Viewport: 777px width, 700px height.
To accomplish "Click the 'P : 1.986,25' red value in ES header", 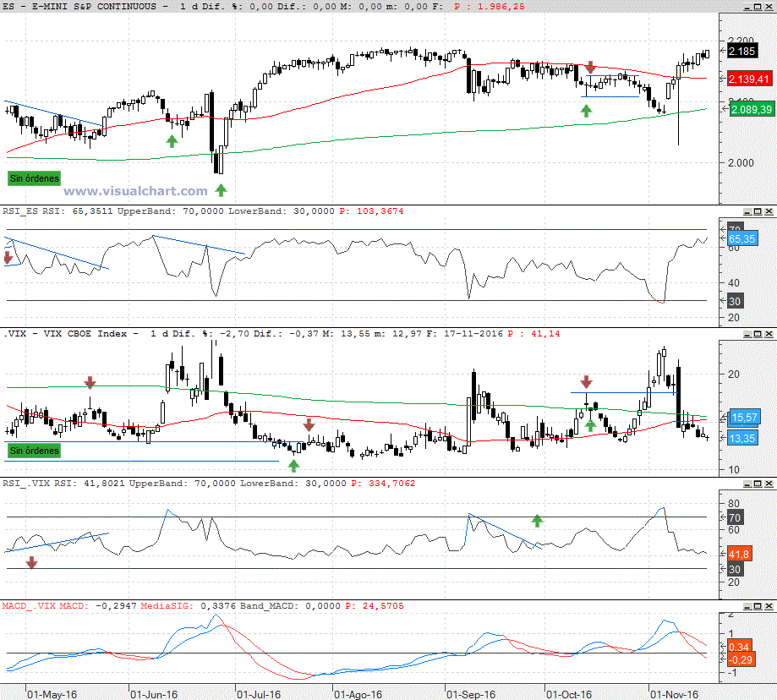I will (x=490, y=7).
